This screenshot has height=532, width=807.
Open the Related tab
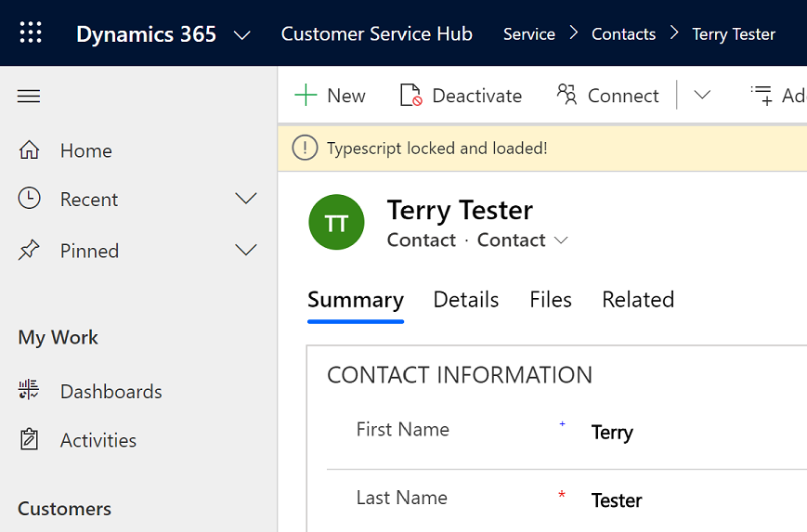[638, 300]
